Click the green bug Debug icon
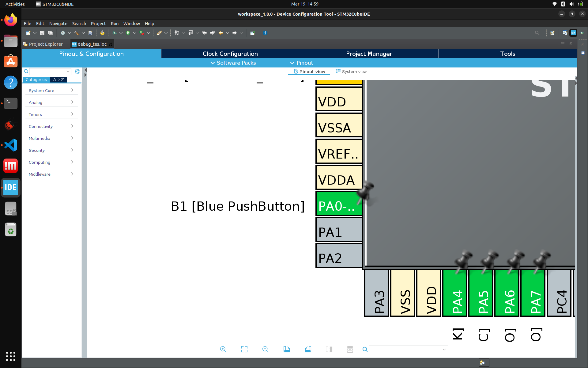 pyautogui.click(x=114, y=33)
